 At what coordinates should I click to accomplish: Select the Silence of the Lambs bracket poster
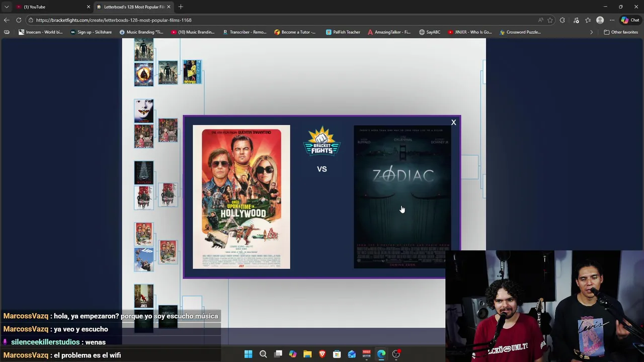pyautogui.click(x=144, y=111)
